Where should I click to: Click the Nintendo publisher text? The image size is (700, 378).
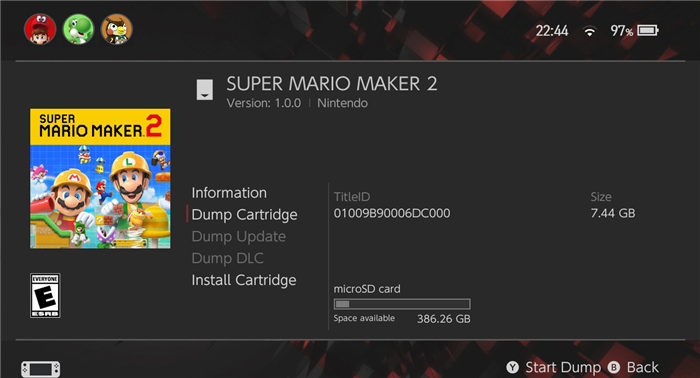tap(342, 103)
